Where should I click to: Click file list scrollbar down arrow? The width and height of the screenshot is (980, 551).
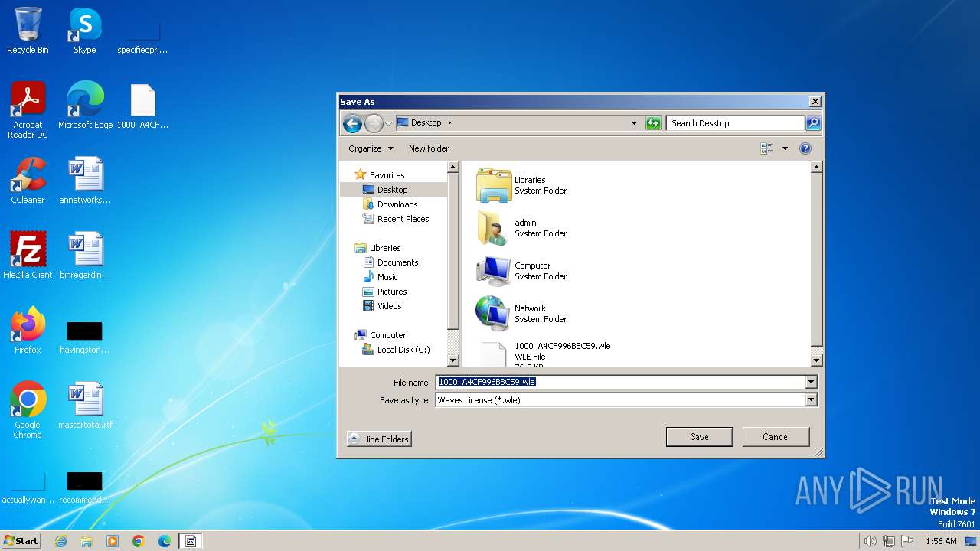[x=816, y=360]
